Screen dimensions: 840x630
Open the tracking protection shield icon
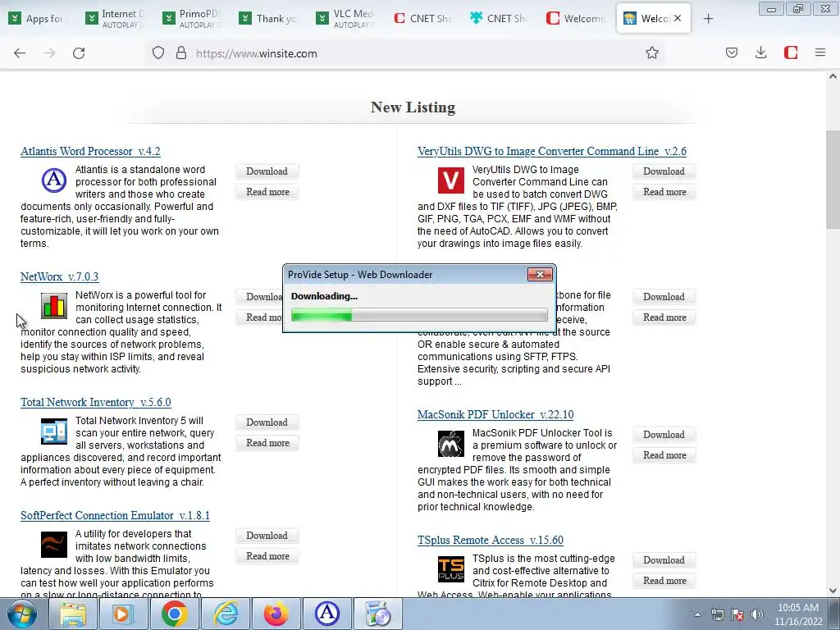click(x=158, y=53)
